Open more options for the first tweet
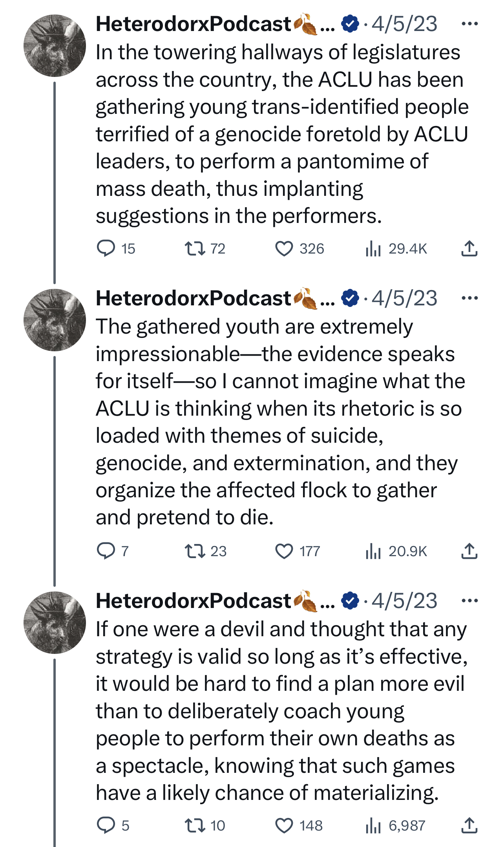 pyautogui.click(x=469, y=24)
